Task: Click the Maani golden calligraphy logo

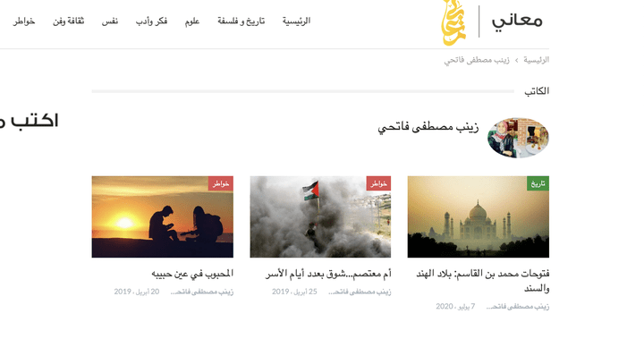Action: (453, 22)
